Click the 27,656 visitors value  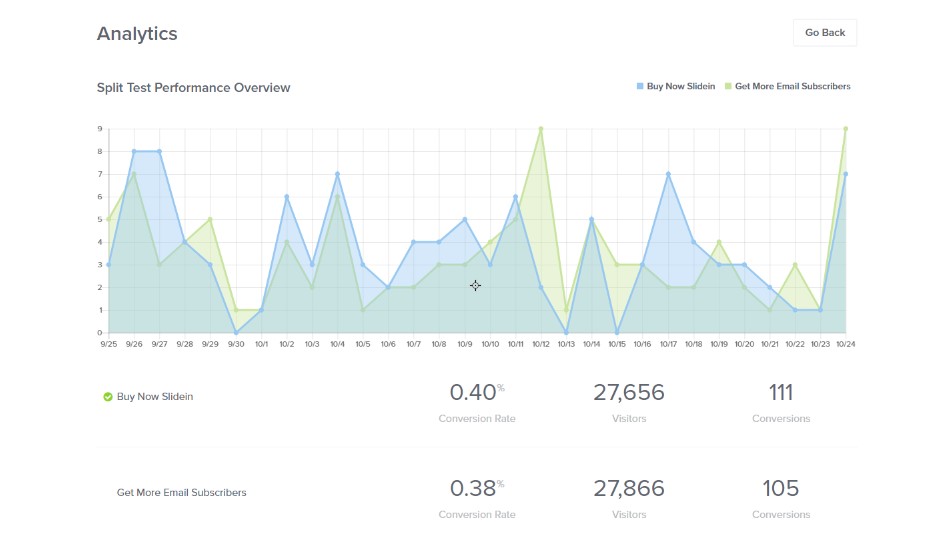pyautogui.click(x=629, y=392)
